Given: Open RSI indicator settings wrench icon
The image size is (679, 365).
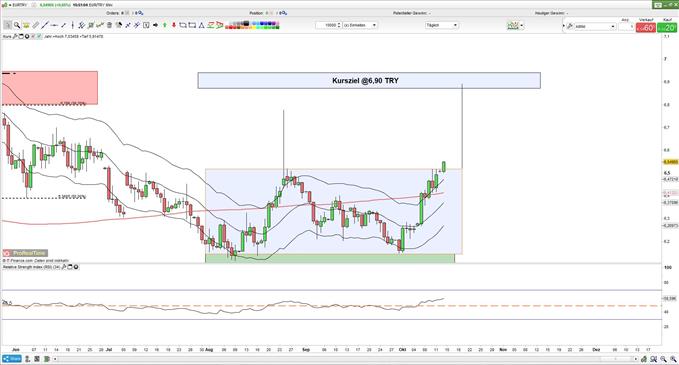Looking at the screenshot, I should 64,267.
